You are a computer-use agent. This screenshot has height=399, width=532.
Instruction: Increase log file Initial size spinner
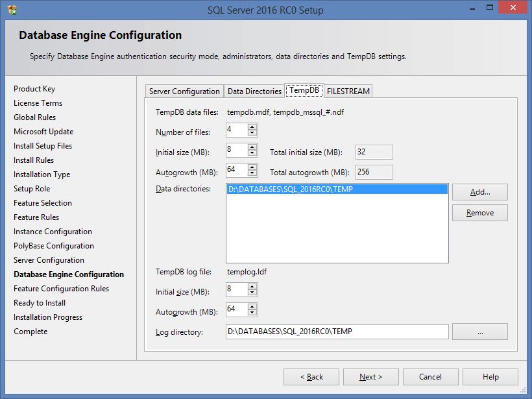click(x=252, y=287)
